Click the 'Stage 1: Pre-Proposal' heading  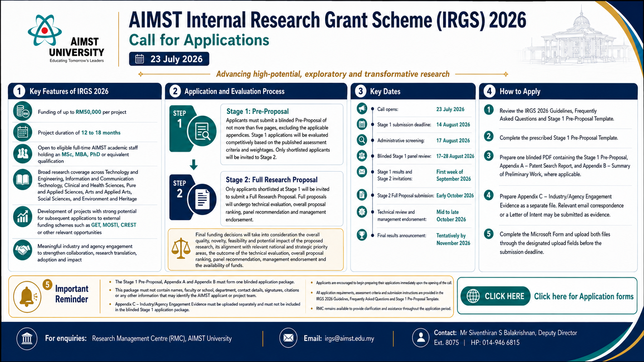(257, 111)
